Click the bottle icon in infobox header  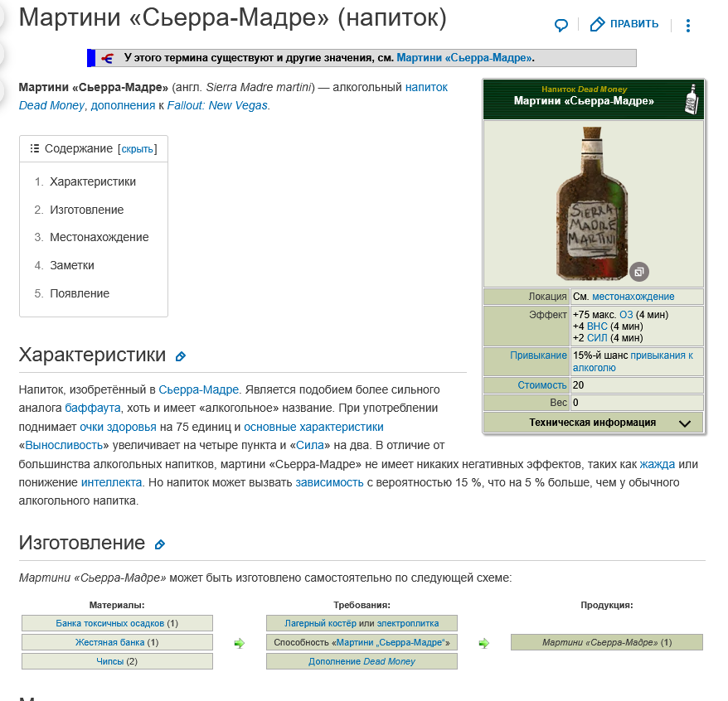[692, 99]
